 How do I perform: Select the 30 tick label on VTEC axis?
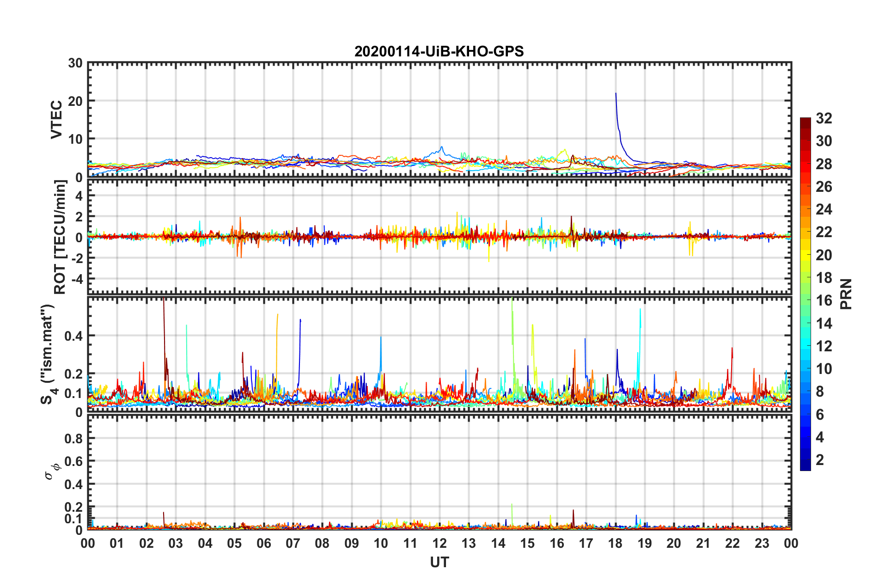coord(75,63)
